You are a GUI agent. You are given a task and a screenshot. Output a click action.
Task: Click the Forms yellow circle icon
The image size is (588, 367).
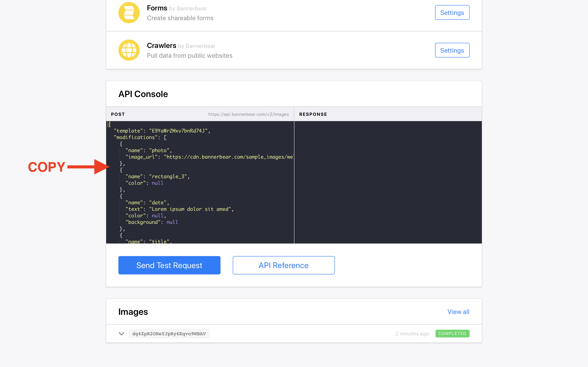[129, 13]
